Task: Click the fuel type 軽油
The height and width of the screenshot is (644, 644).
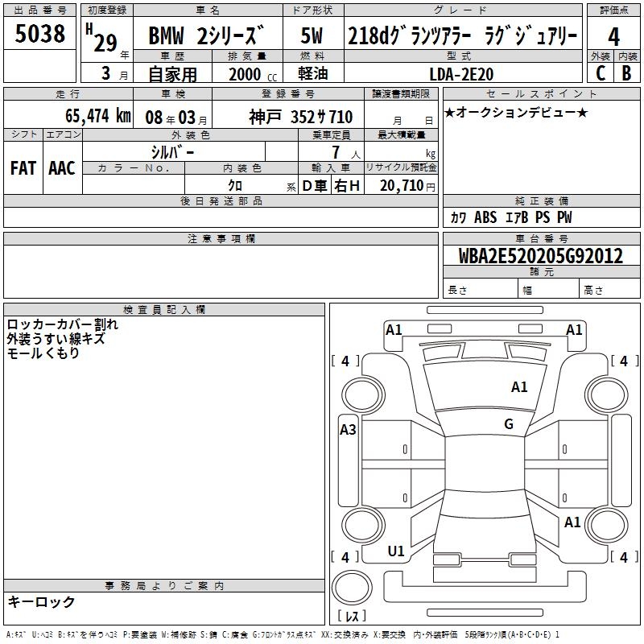Action: 313,73
